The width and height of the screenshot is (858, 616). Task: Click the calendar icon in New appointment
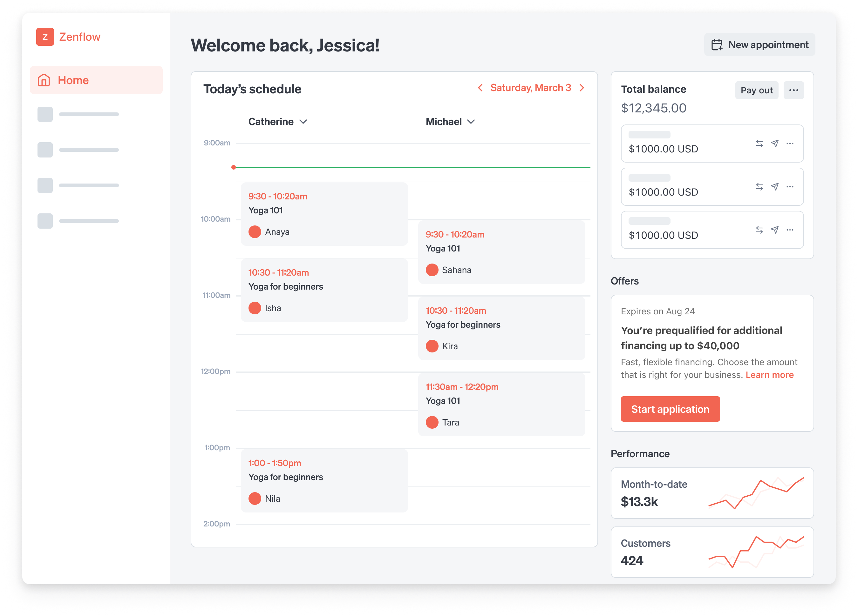coord(717,44)
